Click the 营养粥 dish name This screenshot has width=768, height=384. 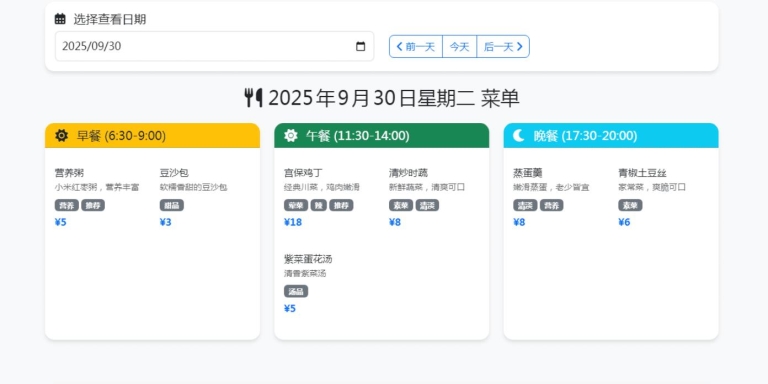click(69, 173)
